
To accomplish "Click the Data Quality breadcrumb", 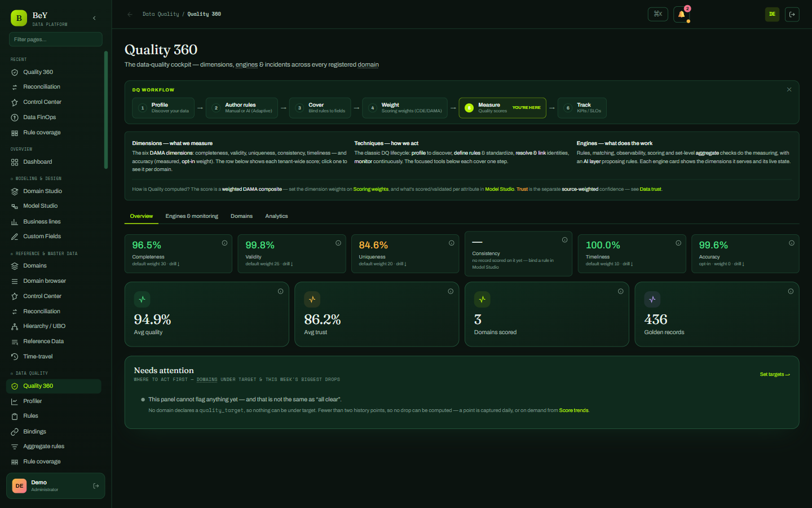I will (x=161, y=14).
